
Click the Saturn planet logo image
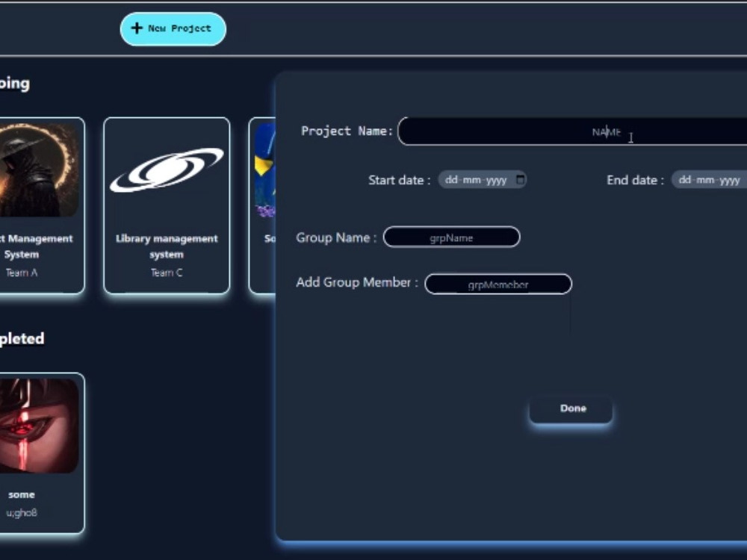pyautogui.click(x=167, y=170)
